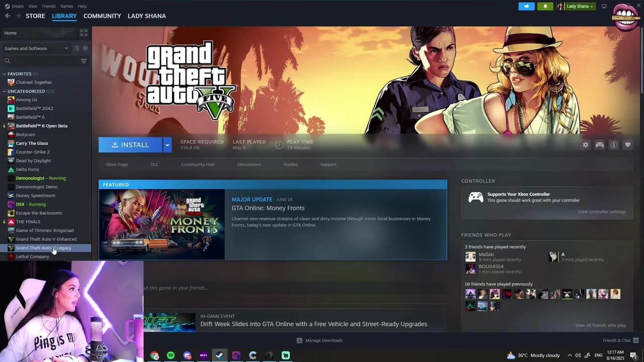Open advanced library filter options icon
Screen dimensions: 644x362
pos(84,61)
